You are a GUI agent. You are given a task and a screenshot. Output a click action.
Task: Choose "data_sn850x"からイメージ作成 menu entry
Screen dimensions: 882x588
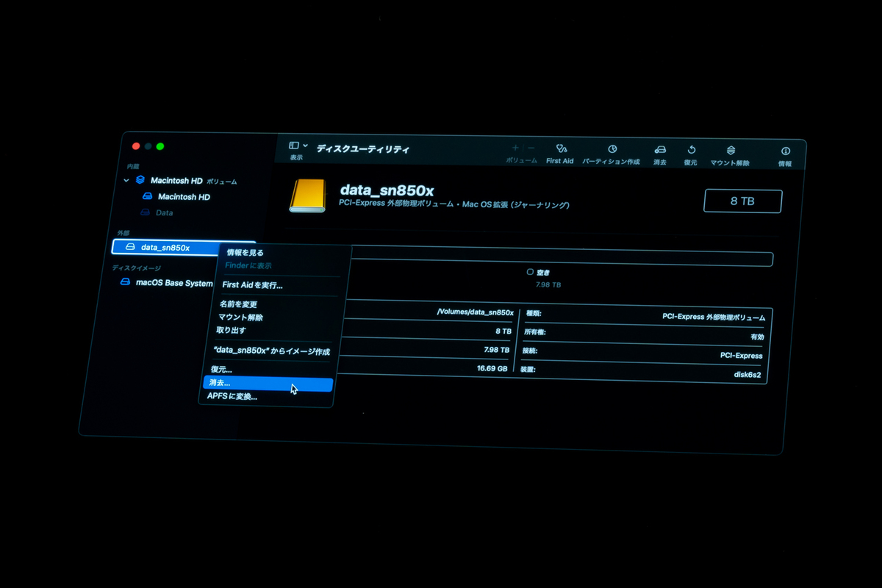point(271,351)
